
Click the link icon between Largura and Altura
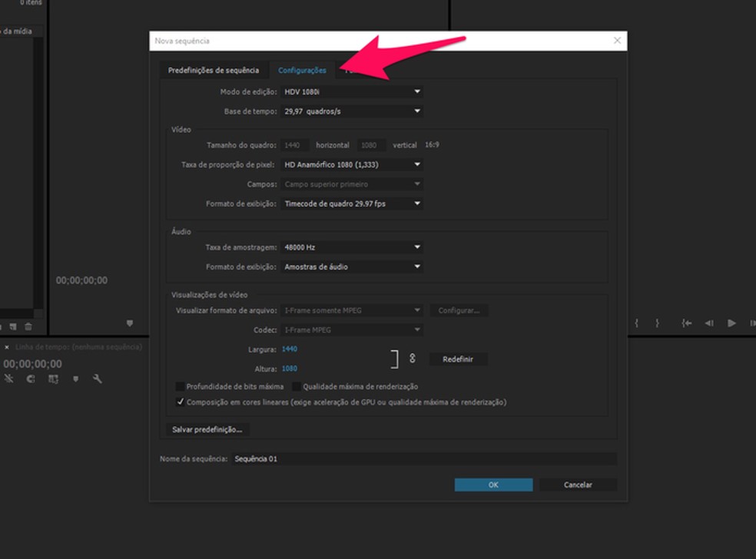point(412,359)
